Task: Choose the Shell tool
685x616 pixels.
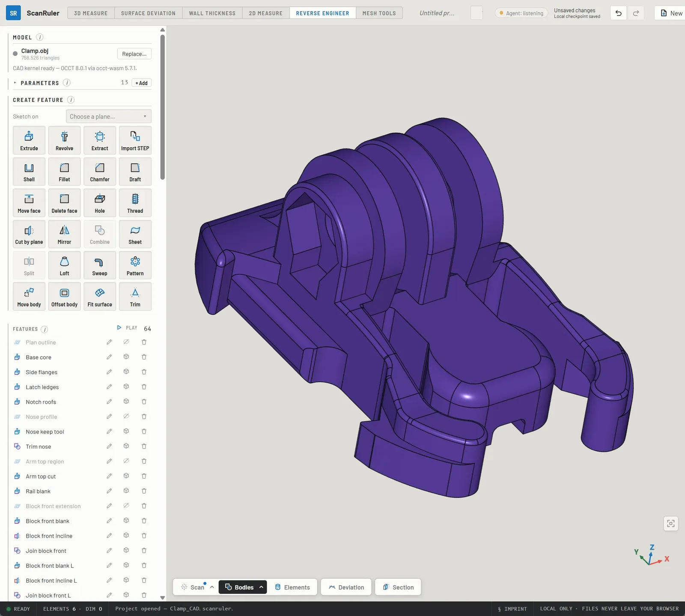Action: 29,172
